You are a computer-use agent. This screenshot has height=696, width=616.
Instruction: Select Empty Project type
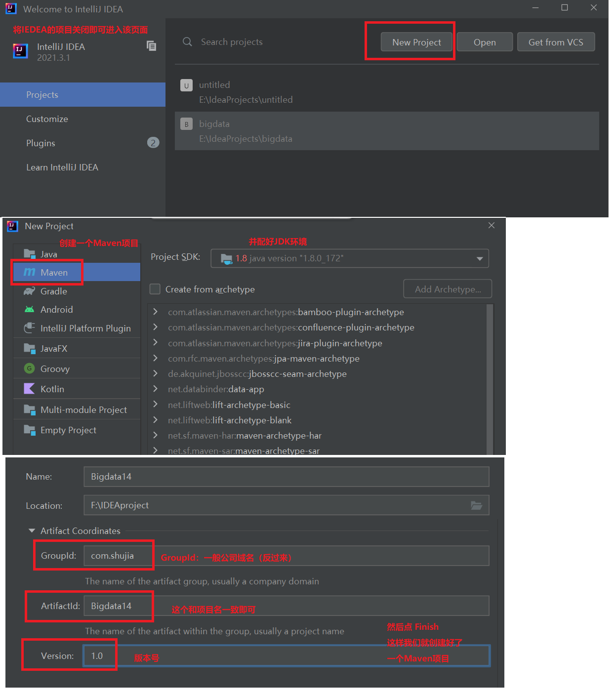pyautogui.click(x=77, y=430)
